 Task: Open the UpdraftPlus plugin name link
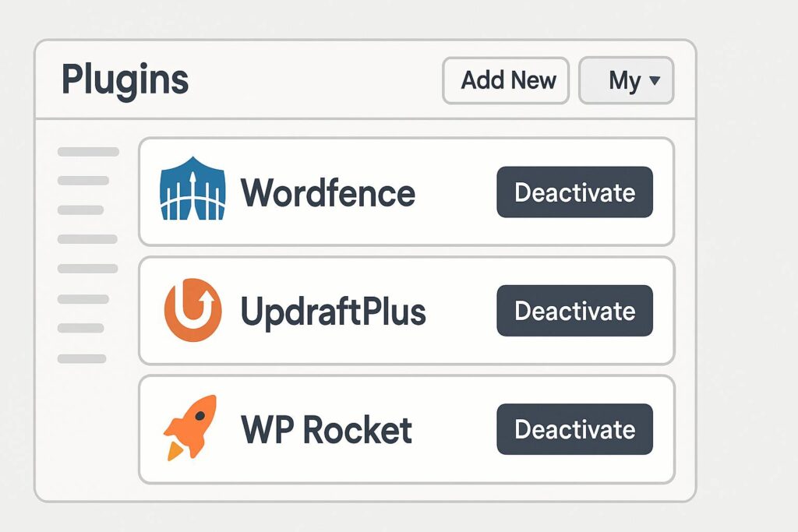[333, 312]
